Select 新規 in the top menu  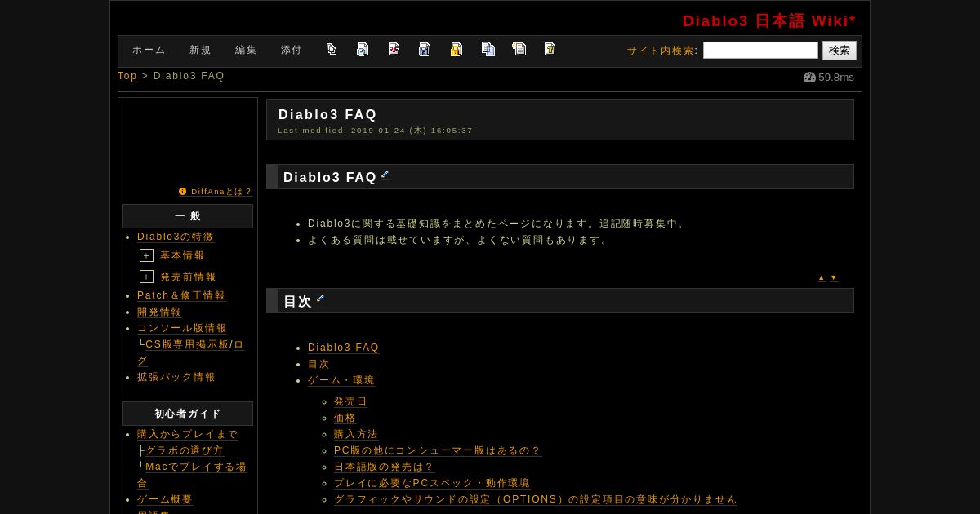click(x=200, y=51)
